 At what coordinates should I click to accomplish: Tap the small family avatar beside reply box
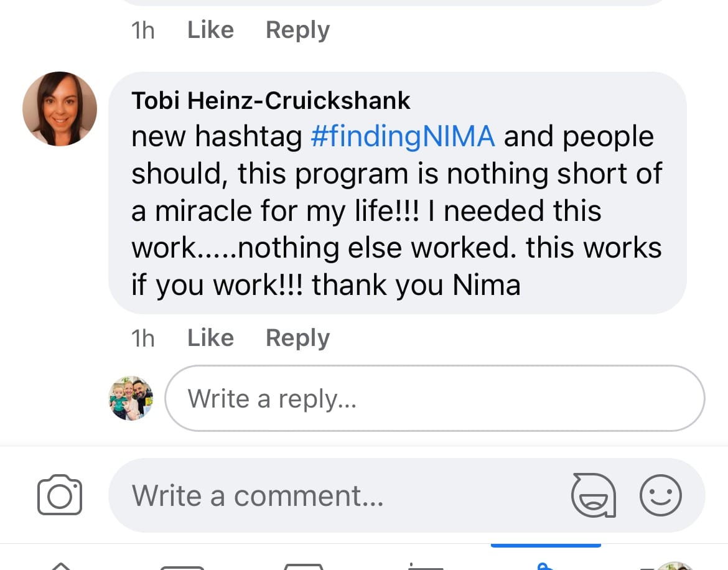(130, 398)
